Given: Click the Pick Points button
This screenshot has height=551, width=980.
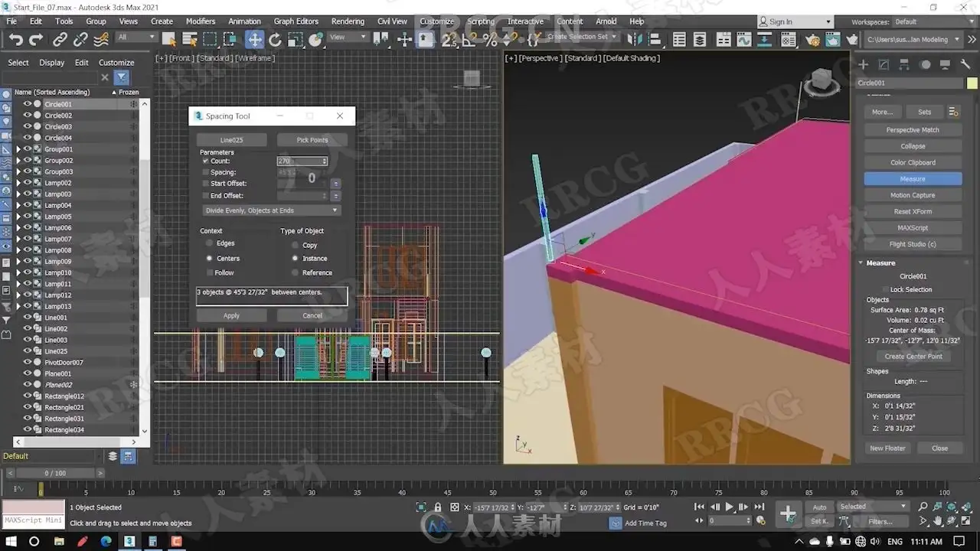Looking at the screenshot, I should coord(312,140).
